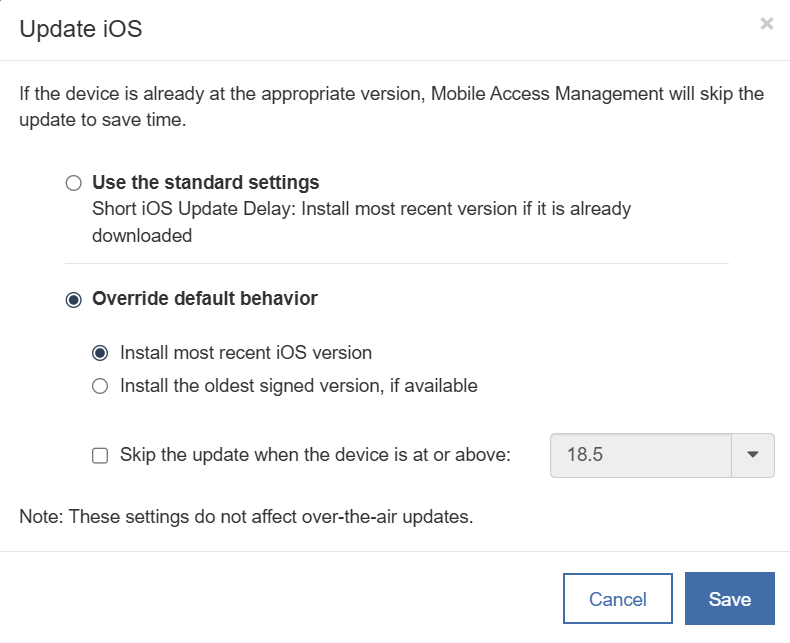Image resolution: width=790 pixels, height=643 pixels.
Task: Choose 'Install most recent iOS version' radio button
Action: coord(100,353)
